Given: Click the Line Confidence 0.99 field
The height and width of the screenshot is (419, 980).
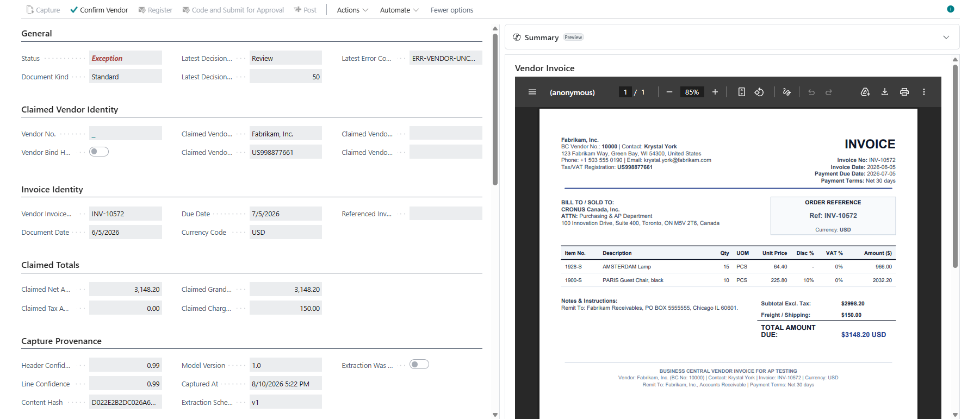Looking at the screenshot, I should click(126, 384).
